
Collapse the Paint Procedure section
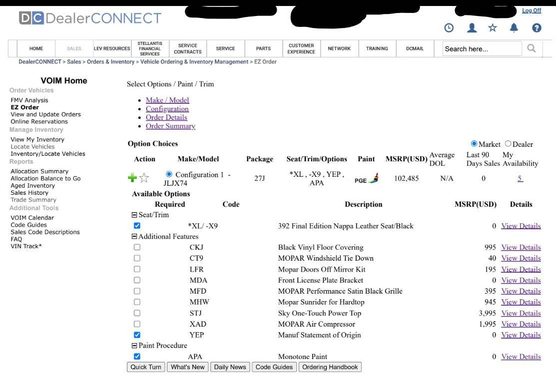[x=134, y=346]
